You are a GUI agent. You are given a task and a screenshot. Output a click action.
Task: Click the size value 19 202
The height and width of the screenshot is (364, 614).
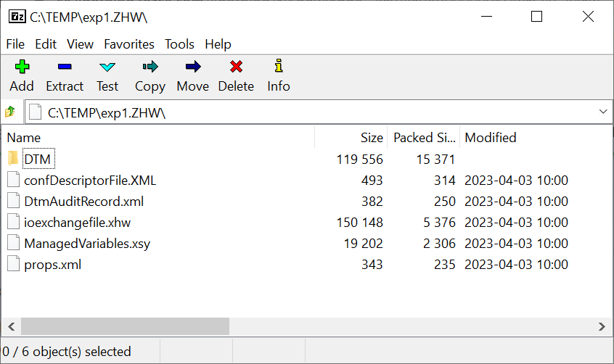pyautogui.click(x=363, y=244)
